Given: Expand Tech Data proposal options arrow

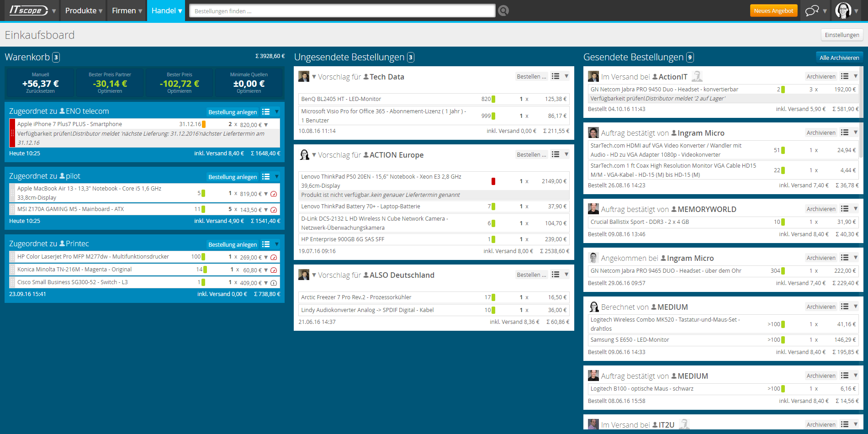Looking at the screenshot, I should [566, 76].
